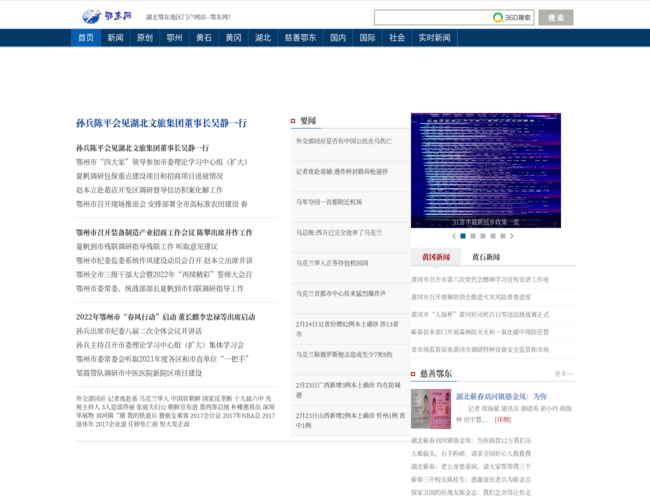Open the 慈善鄂东 navigation item
This screenshot has width=650, height=500.
click(x=300, y=38)
